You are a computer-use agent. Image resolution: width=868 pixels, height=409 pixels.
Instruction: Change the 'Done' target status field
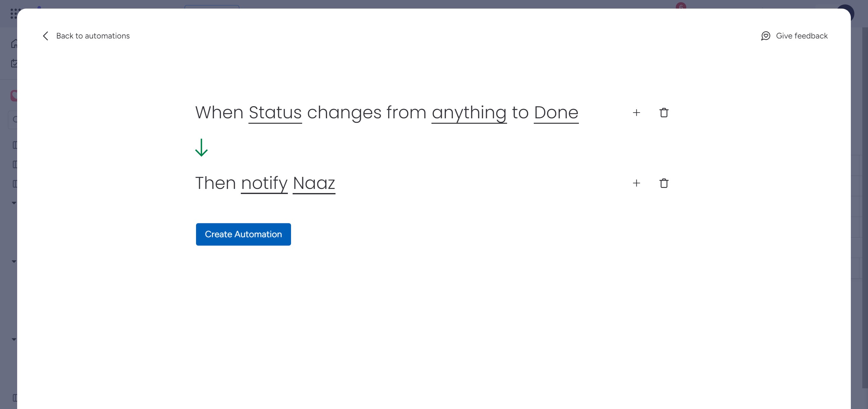point(556,113)
